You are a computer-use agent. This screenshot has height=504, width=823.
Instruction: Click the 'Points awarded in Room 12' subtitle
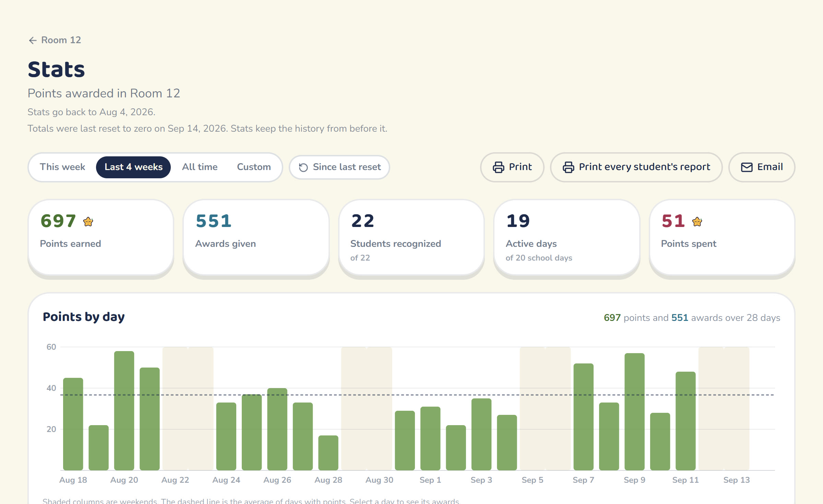point(104,93)
